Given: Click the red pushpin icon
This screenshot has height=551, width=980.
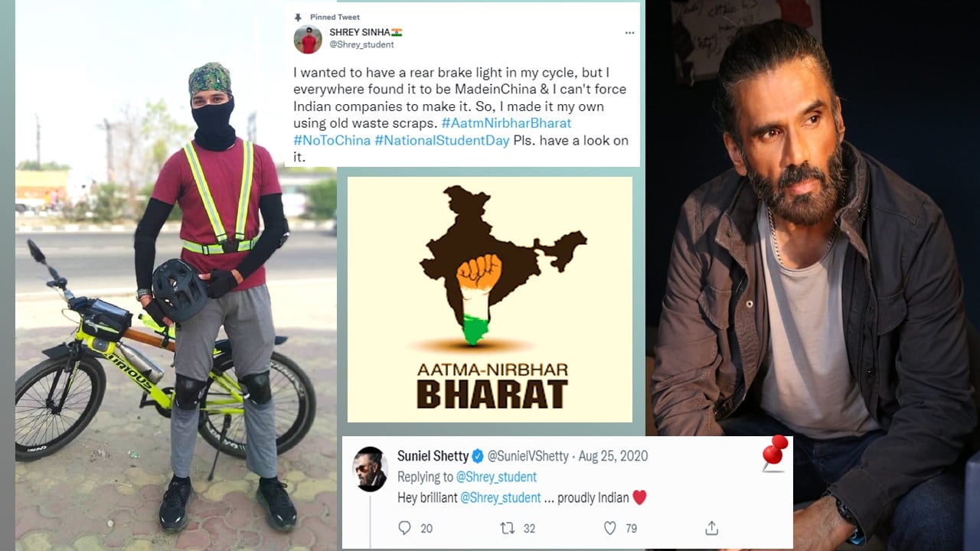Looking at the screenshot, I should click(775, 453).
